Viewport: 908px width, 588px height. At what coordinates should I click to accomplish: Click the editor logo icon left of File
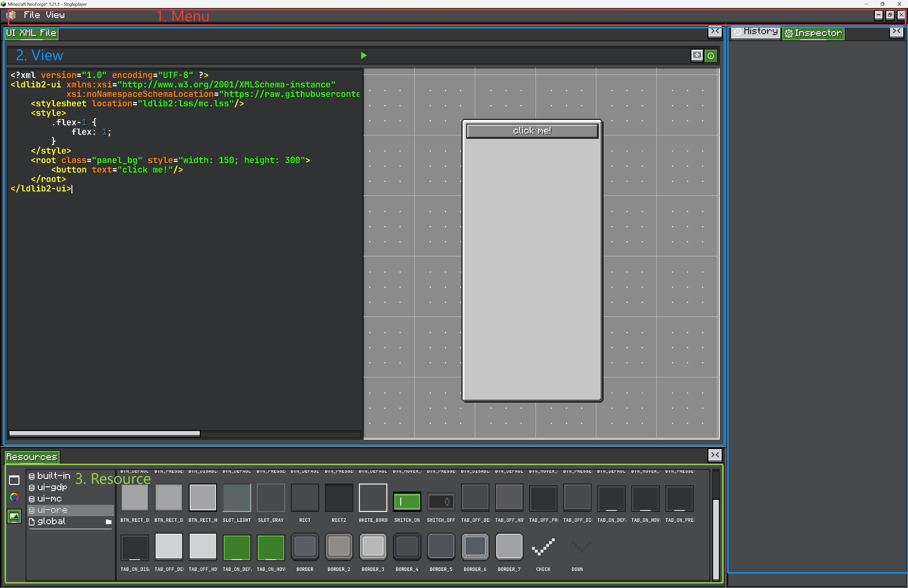[11, 15]
